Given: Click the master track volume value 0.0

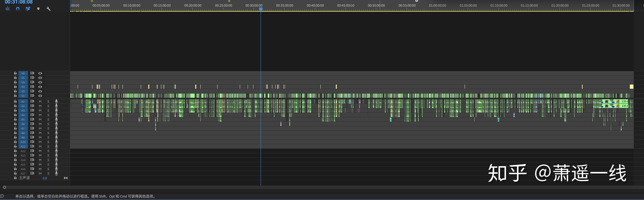Looking at the screenshot, I should tap(45, 178).
